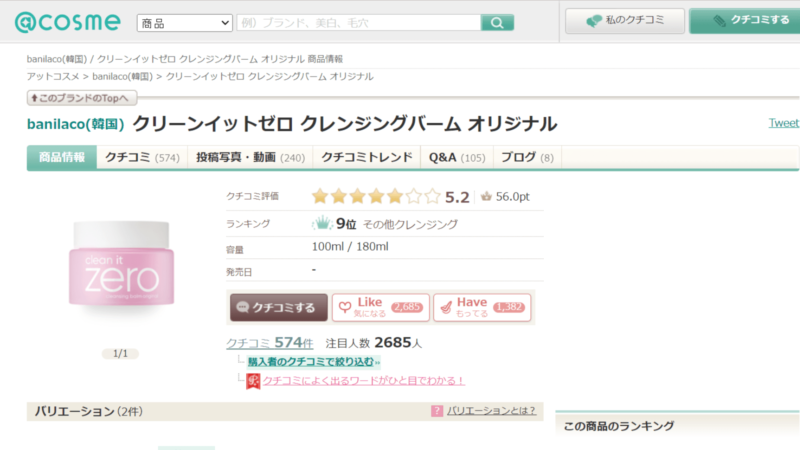
Task: Click the pink question mark icon
Action: tap(437, 411)
